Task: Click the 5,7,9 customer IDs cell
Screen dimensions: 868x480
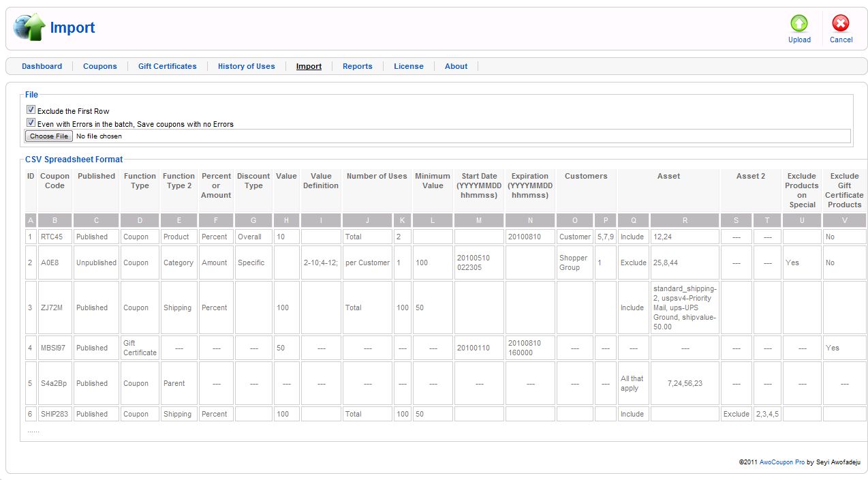Action: (x=605, y=237)
